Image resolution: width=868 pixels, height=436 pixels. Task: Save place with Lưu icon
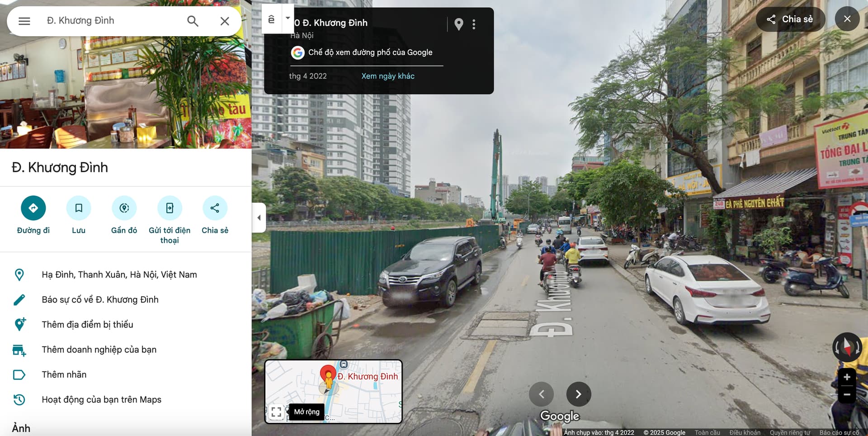point(79,208)
